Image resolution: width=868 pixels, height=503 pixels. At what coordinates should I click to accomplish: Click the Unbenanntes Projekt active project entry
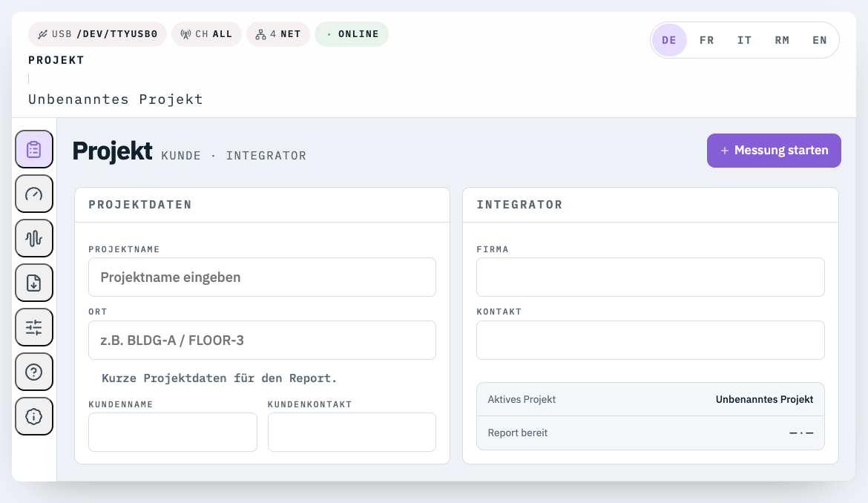(764, 399)
